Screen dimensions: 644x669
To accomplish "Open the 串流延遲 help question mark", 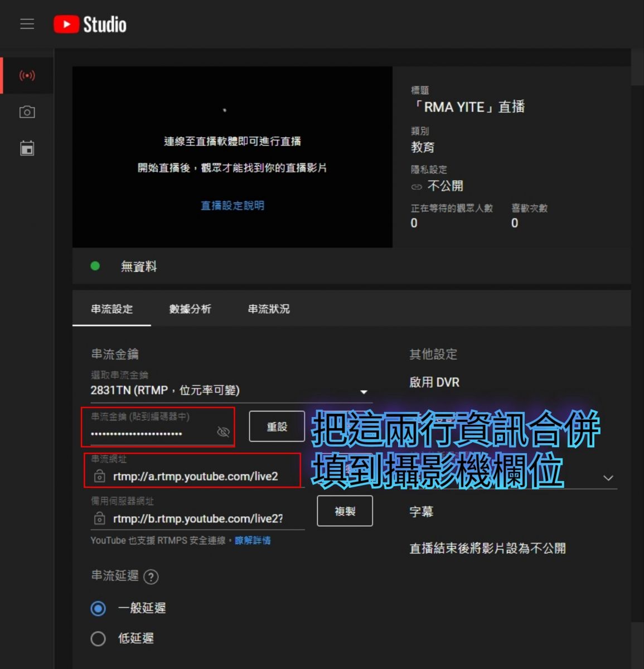I will [151, 576].
